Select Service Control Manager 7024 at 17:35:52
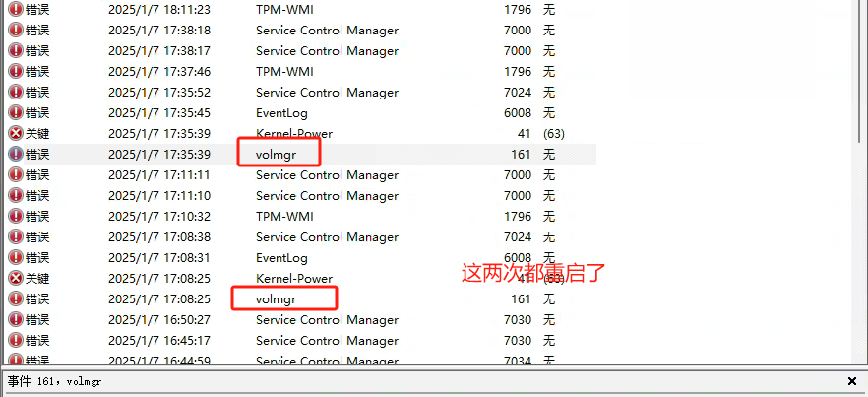The width and height of the screenshot is (868, 397). click(300, 92)
